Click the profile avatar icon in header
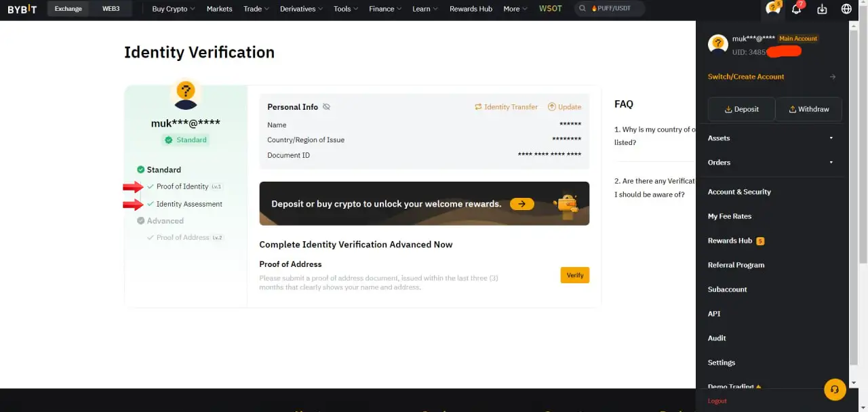 point(772,8)
